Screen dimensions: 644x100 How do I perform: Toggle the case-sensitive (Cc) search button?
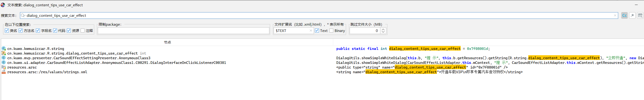624,15
